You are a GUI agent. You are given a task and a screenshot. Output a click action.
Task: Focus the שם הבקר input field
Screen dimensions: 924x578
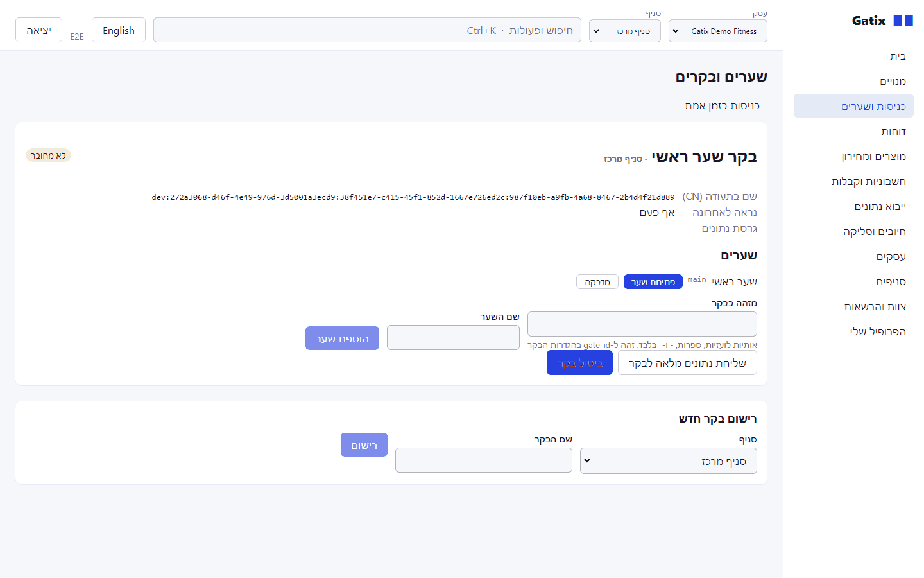point(484,460)
